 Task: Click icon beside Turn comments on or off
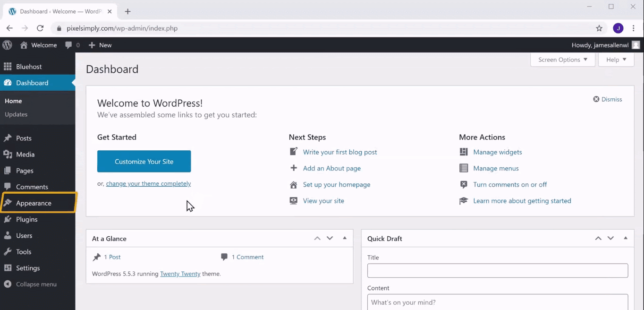(x=464, y=184)
